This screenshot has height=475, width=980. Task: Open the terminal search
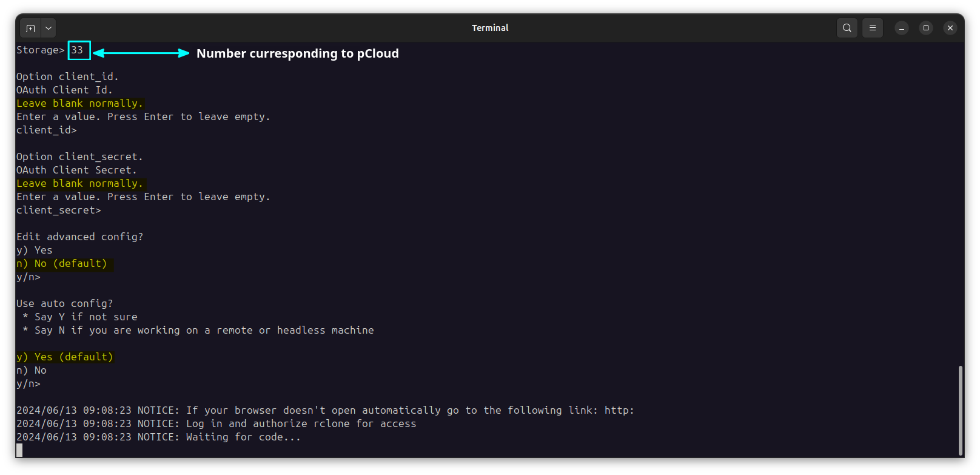847,27
